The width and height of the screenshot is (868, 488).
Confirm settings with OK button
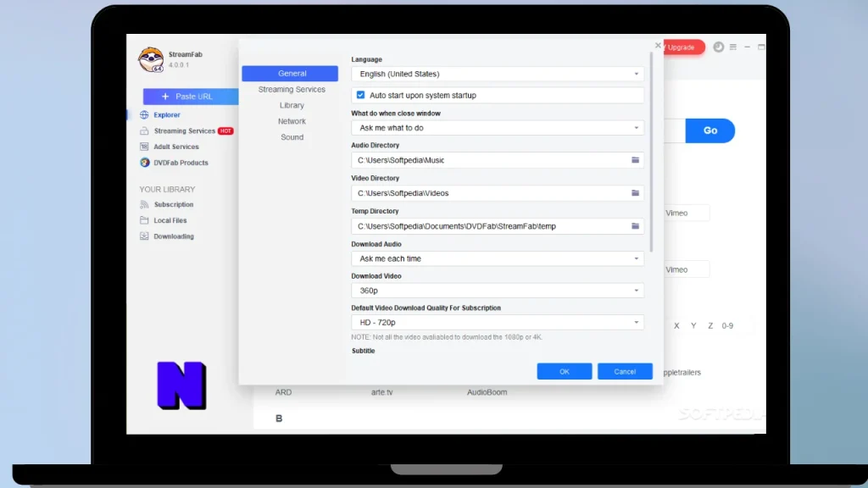tap(564, 371)
